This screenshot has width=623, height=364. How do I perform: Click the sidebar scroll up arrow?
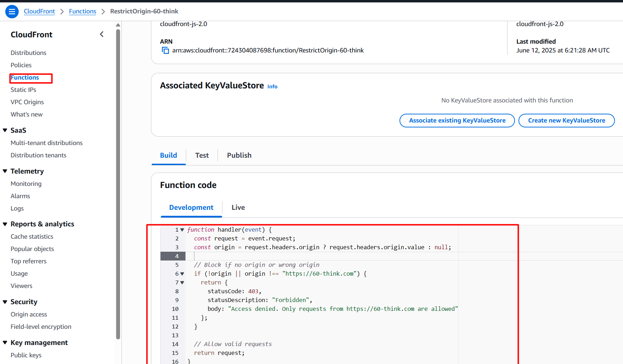[118, 25]
